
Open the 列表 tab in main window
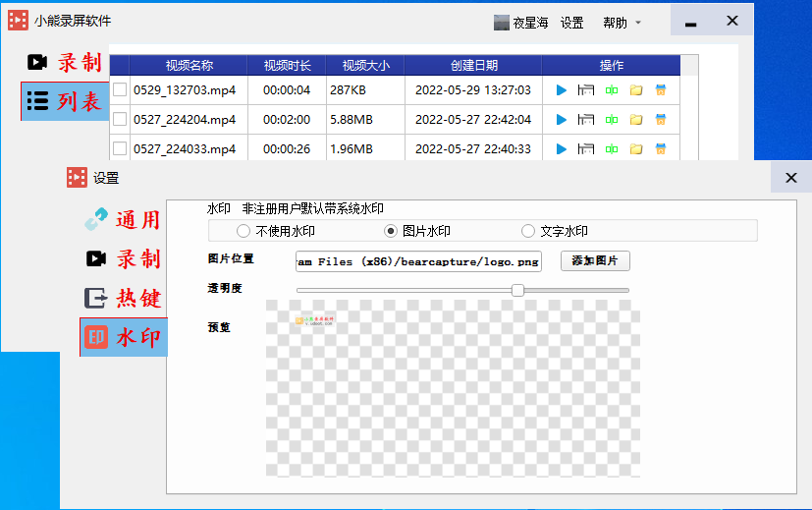65,101
